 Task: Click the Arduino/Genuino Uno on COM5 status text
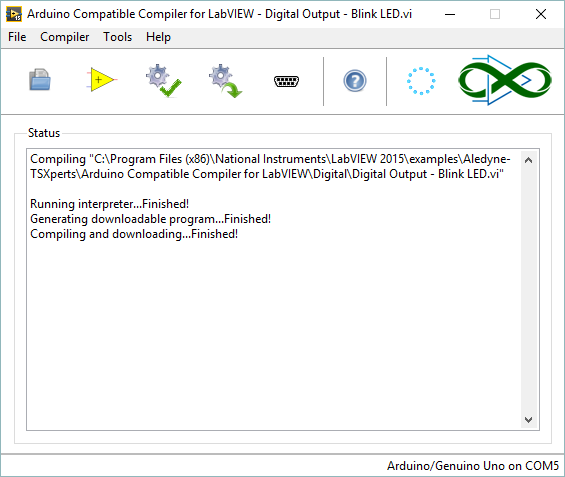pos(473,466)
